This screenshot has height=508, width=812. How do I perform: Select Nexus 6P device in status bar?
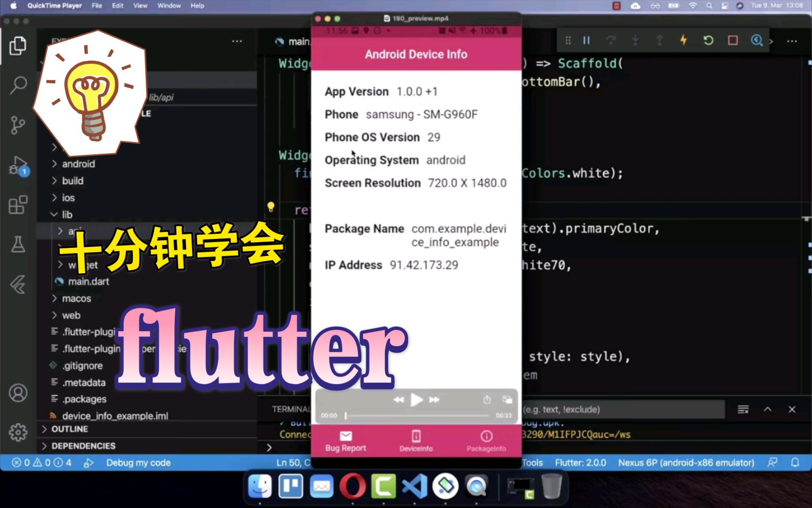[686, 463]
